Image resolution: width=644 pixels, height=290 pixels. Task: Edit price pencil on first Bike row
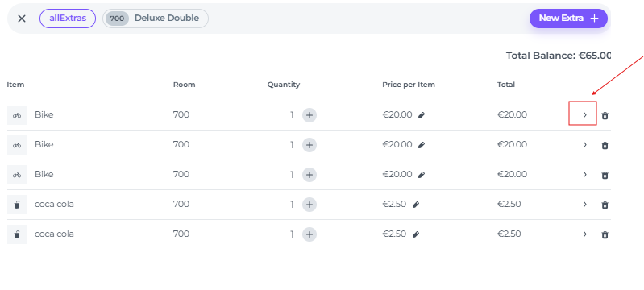tap(422, 115)
